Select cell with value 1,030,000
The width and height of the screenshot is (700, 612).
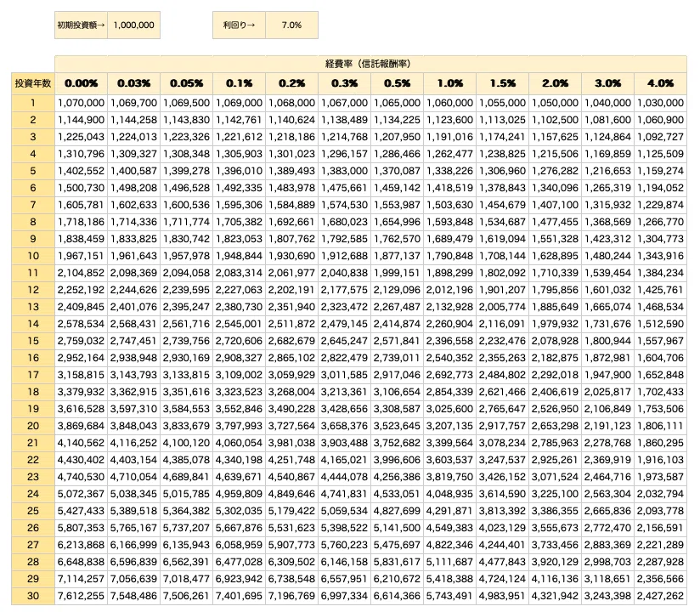660,103
